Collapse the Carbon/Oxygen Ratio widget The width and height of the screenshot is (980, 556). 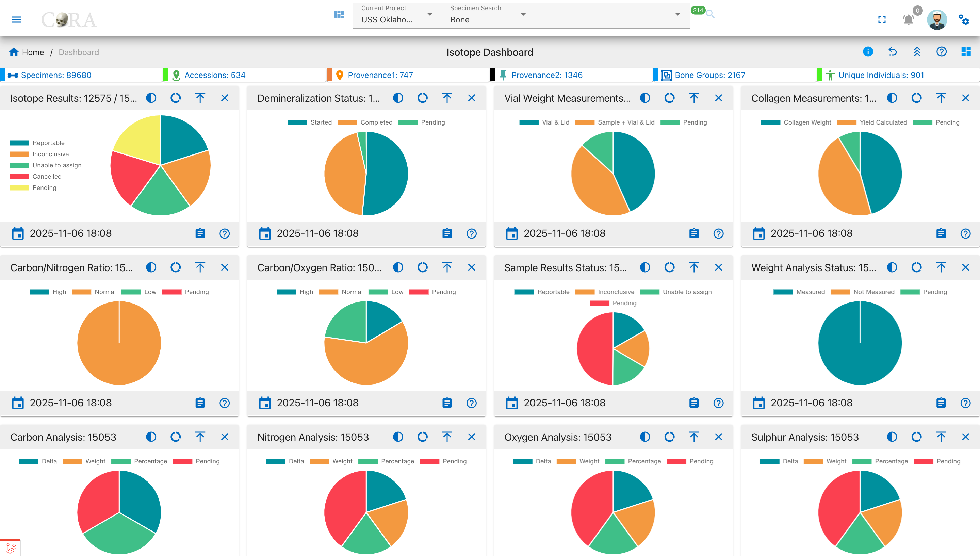coord(447,267)
